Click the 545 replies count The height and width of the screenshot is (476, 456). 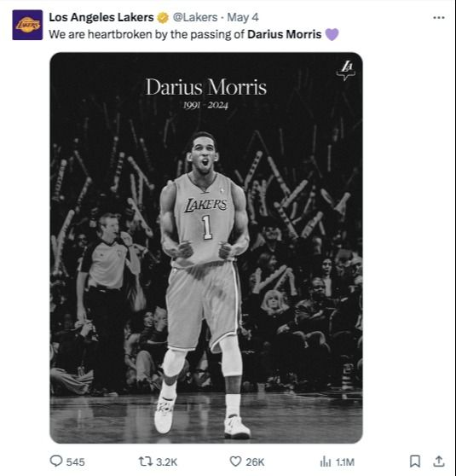click(76, 462)
